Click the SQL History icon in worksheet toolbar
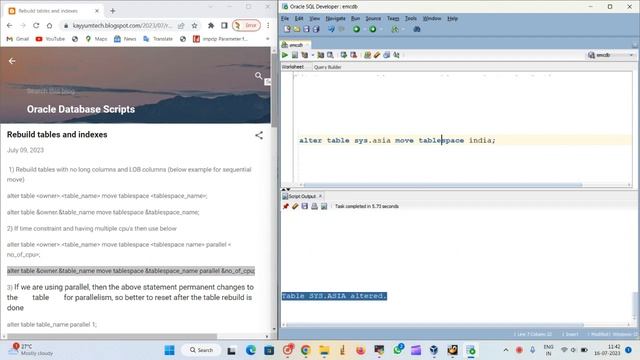 tap(387, 55)
